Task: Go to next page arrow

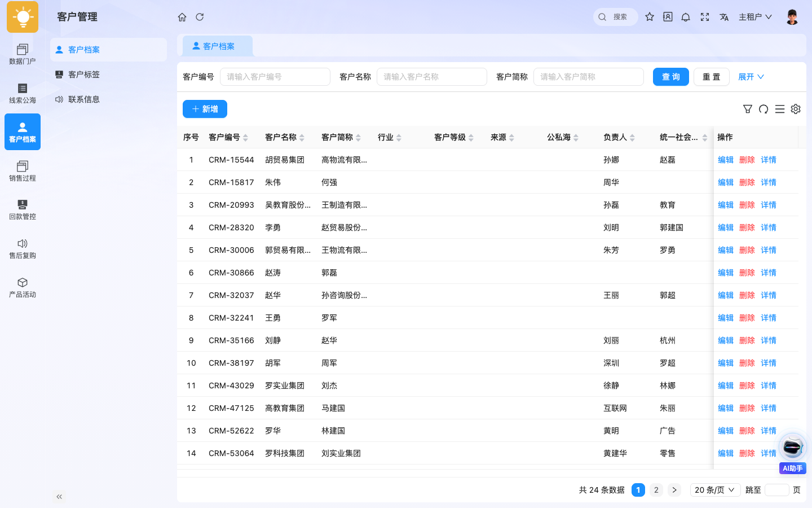Action: [x=674, y=490]
